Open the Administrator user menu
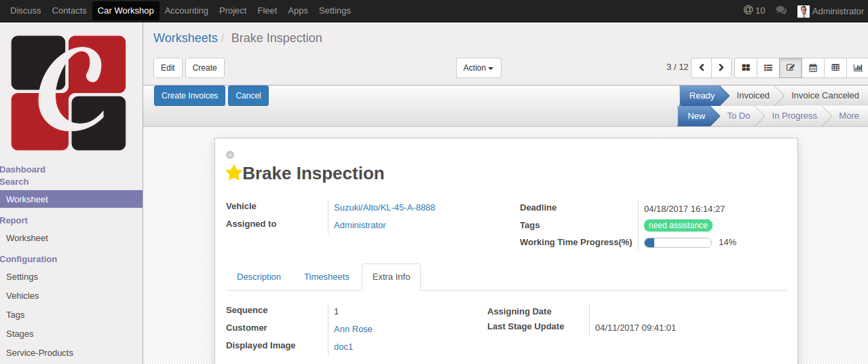868x364 pixels. pos(831,11)
